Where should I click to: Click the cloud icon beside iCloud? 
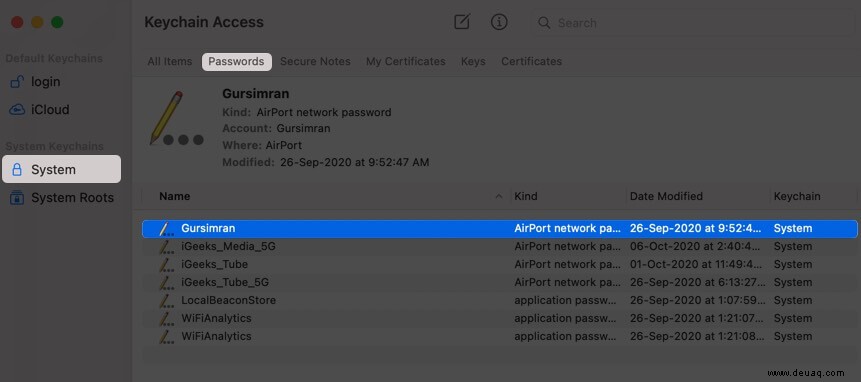16,110
